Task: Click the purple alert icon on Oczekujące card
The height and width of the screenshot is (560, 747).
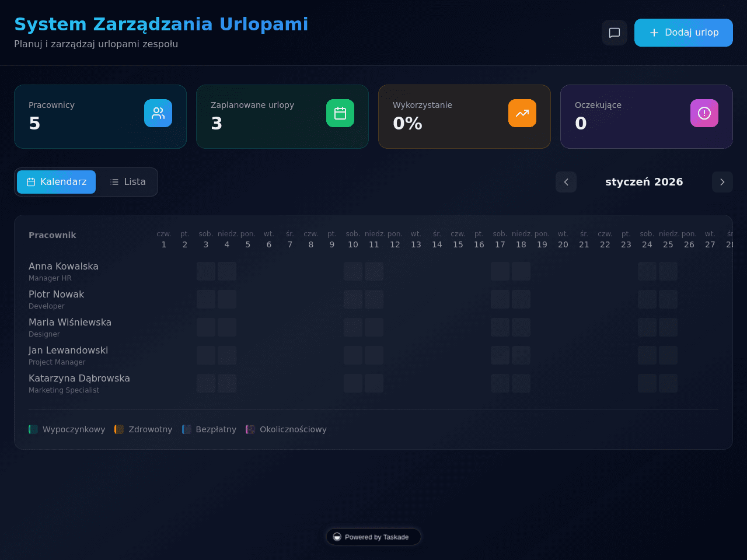Action: pyautogui.click(x=704, y=113)
